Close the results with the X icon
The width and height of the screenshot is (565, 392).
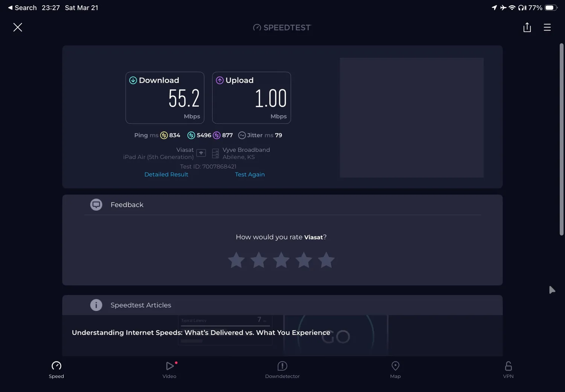[x=18, y=27]
